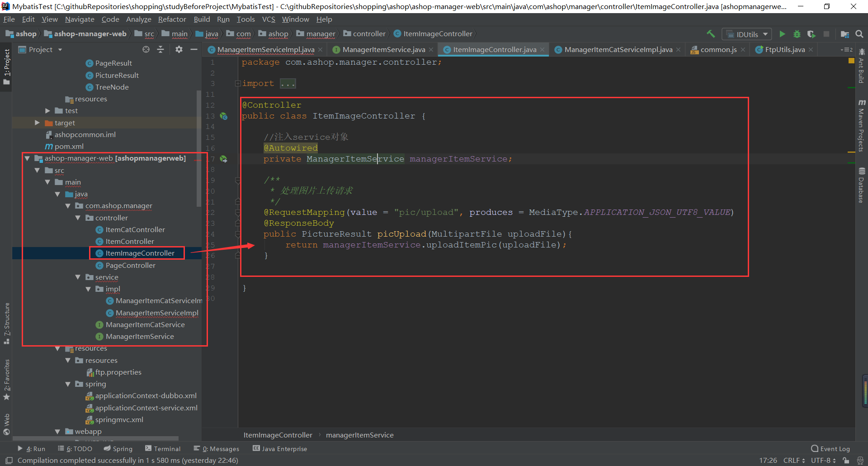Open the Database side panel
This screenshot has height=466, width=868.
point(862,185)
